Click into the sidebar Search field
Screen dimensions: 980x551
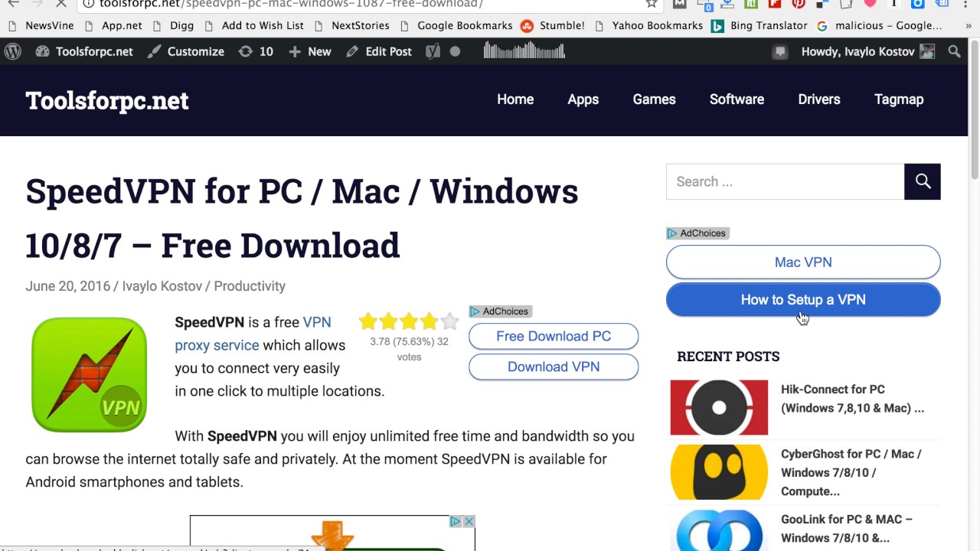coord(785,181)
